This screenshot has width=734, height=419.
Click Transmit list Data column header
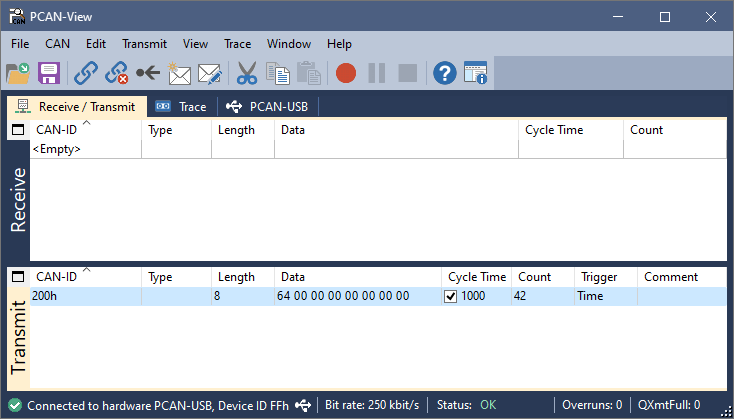coord(358,277)
